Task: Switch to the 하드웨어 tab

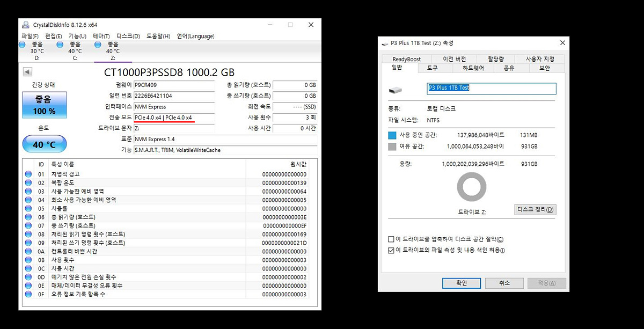Action: pos(473,68)
